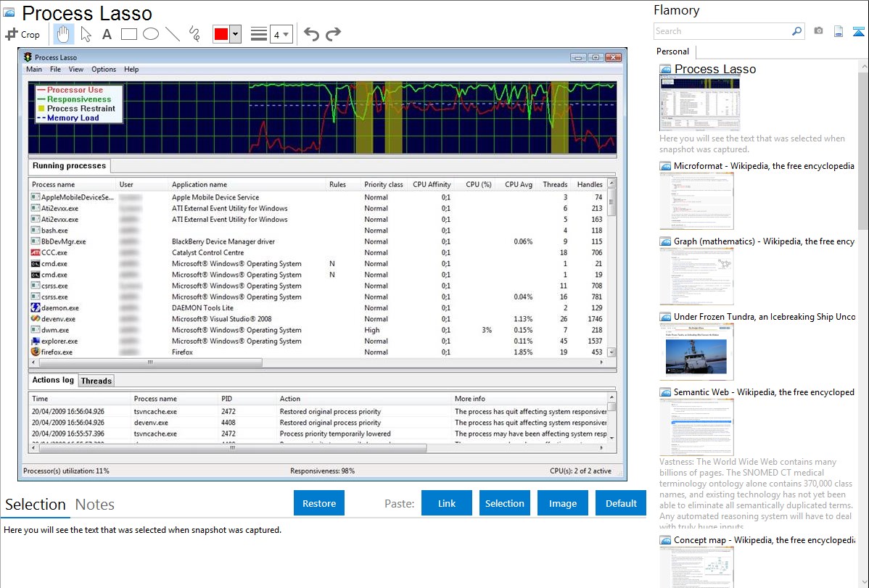Select the ellipse shape tool
Viewport: 869px width, 588px height.
pyautogui.click(x=151, y=34)
